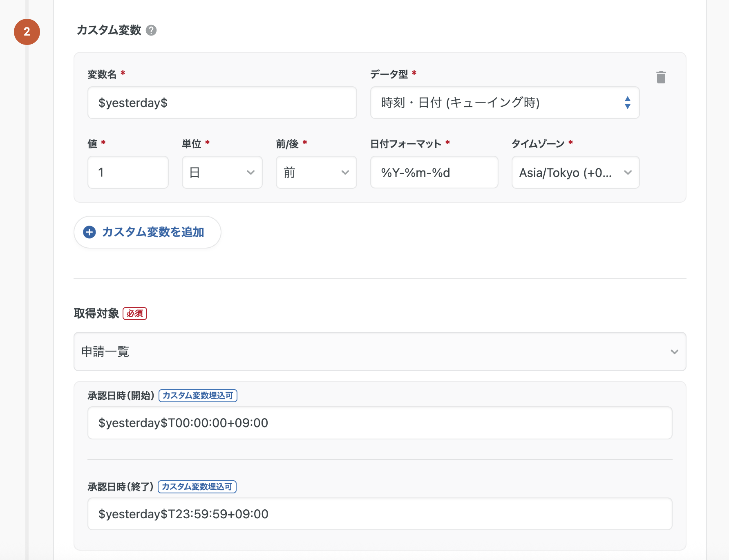Click the 取得対象 section label
This screenshot has height=560, width=729.
pos(96,314)
